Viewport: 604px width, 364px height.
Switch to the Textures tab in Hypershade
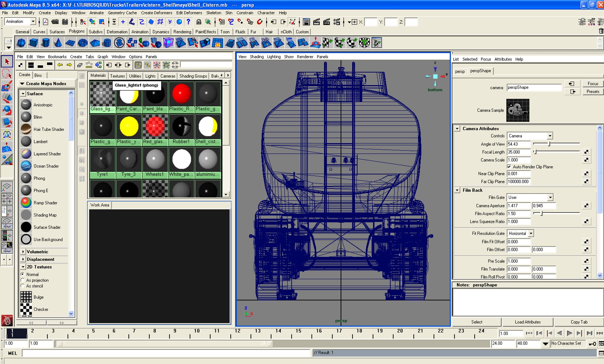click(x=117, y=76)
